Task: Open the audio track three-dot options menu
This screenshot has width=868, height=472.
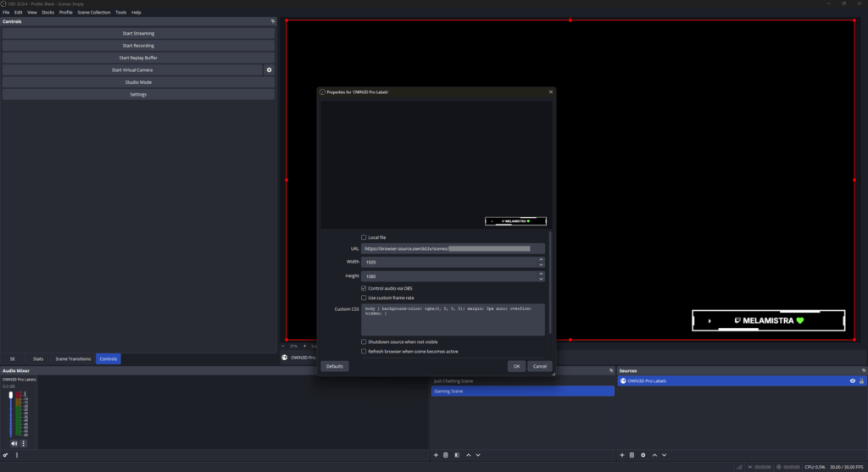Action: [24, 443]
